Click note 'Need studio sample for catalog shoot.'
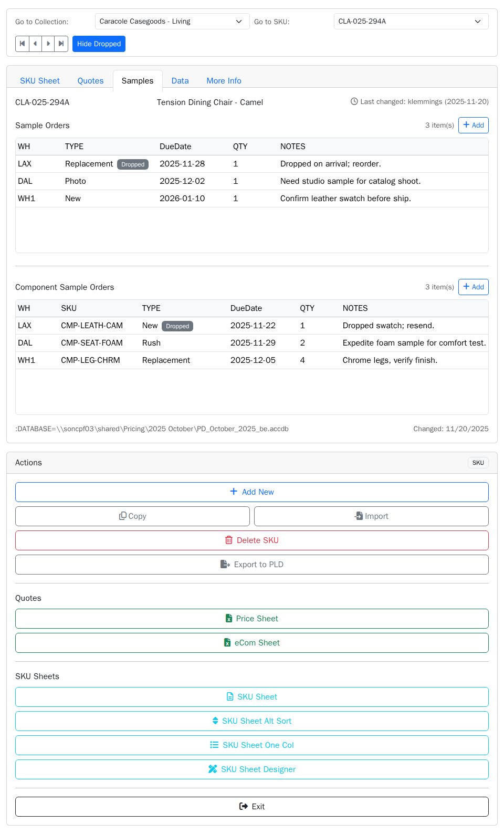The height and width of the screenshot is (834, 504). point(351,181)
